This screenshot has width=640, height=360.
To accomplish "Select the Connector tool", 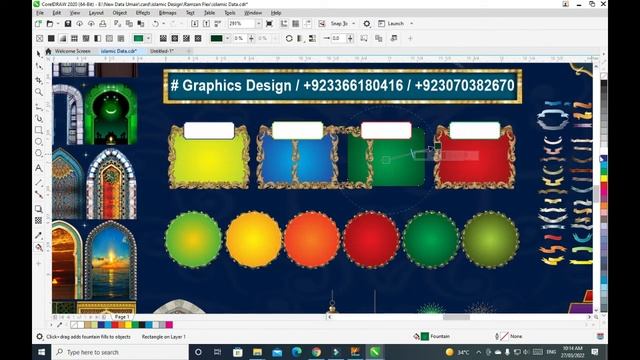I will pos(39,194).
